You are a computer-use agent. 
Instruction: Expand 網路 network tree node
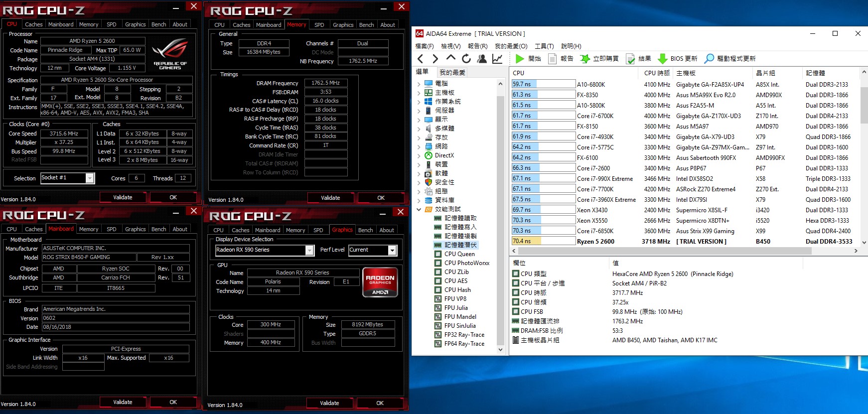[419, 146]
